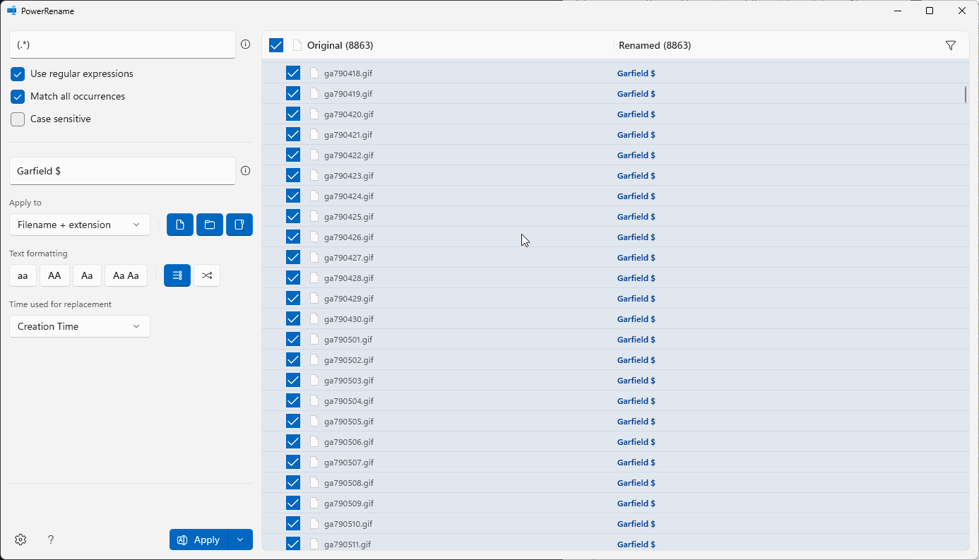Image resolution: width=979 pixels, height=560 pixels.
Task: Expand the arrow next to the Apply button
Action: click(240, 540)
